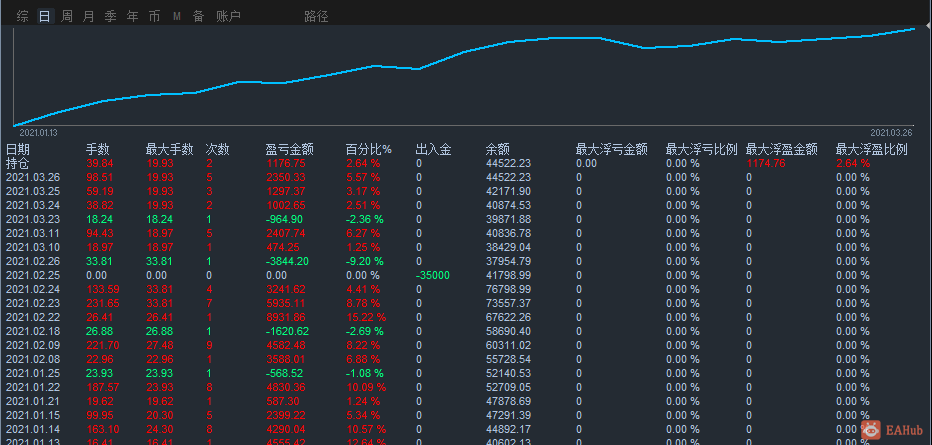
Task: Open the 账户 account tab
Action: [228, 17]
